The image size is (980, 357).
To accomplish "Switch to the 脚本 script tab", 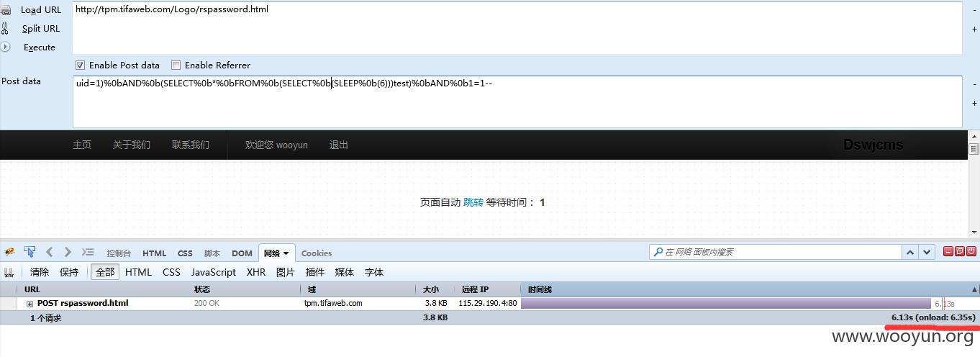I will point(212,253).
